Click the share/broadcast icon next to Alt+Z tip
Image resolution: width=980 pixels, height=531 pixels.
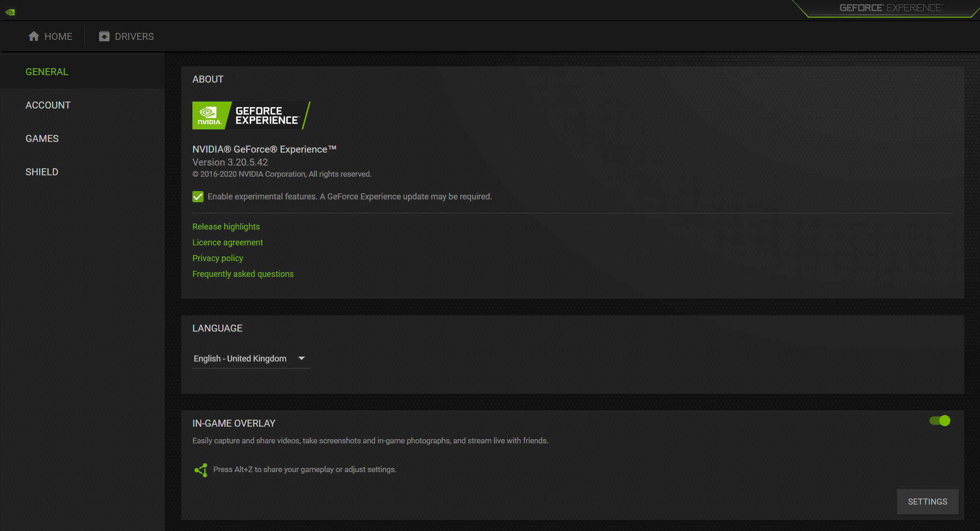pos(200,469)
